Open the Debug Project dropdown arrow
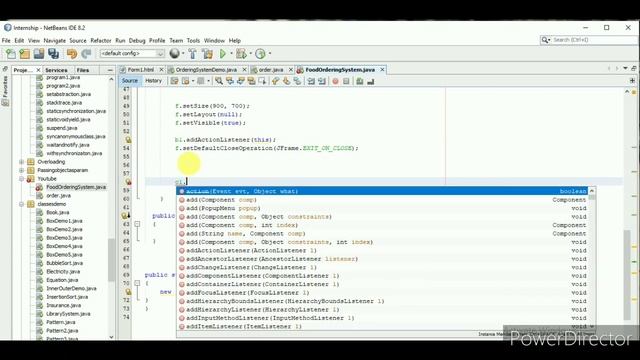 coord(250,53)
